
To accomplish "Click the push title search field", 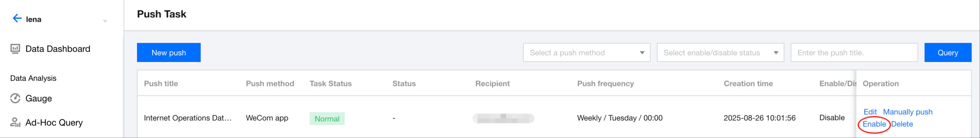I will [x=854, y=53].
